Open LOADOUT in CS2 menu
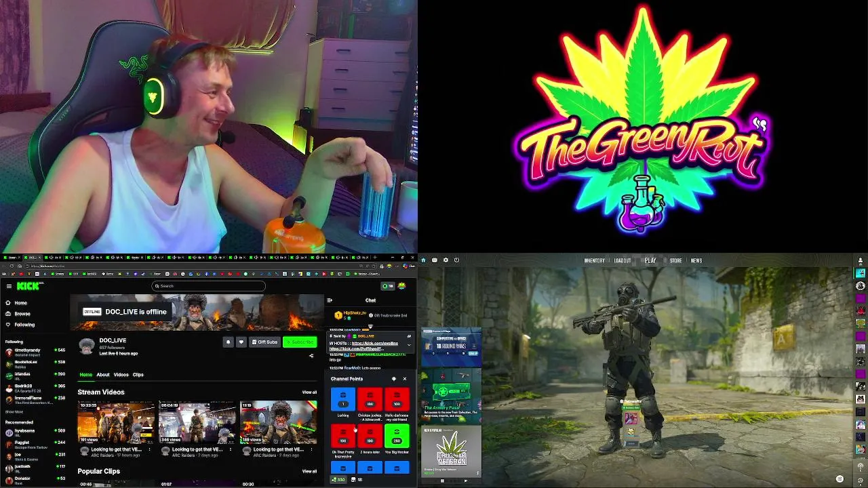The width and height of the screenshot is (868, 488). coord(623,261)
